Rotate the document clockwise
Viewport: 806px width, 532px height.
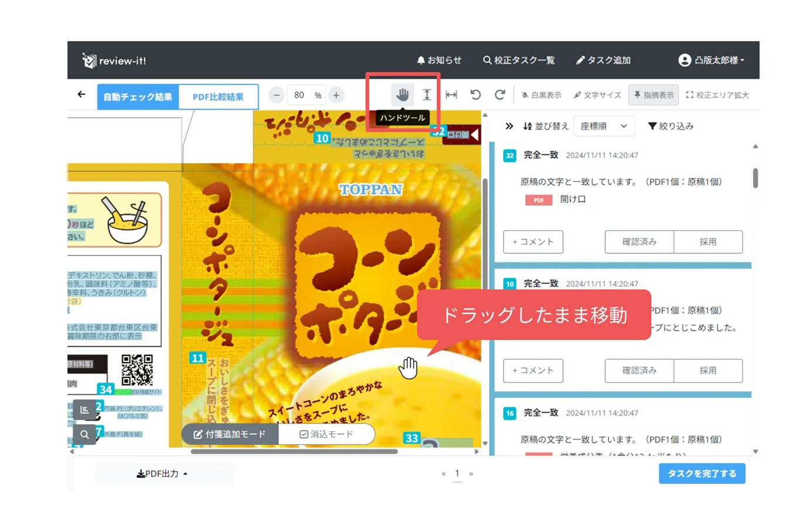tap(500, 94)
